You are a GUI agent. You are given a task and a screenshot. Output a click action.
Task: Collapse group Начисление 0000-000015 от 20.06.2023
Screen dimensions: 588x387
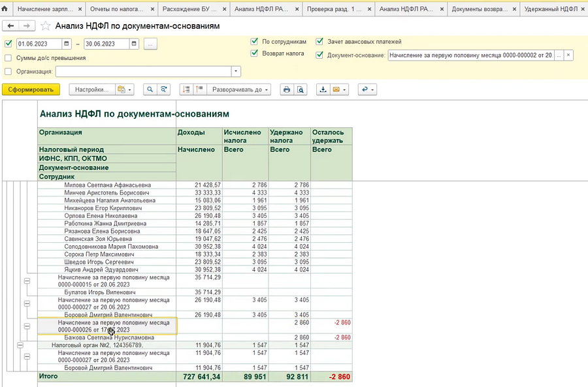pos(27,281)
